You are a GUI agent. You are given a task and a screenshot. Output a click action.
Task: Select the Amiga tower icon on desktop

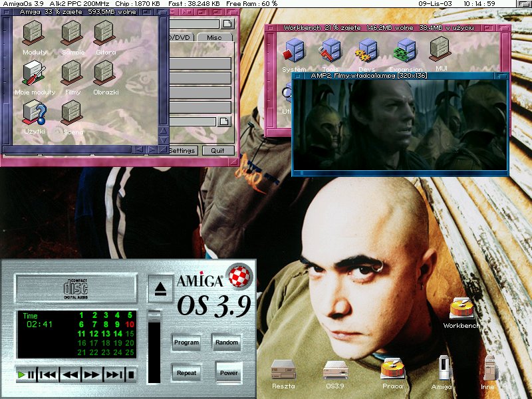[444, 368]
